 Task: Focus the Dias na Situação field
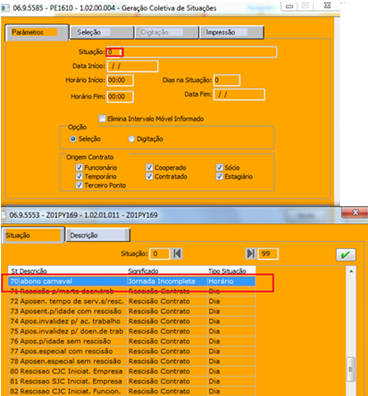(227, 80)
